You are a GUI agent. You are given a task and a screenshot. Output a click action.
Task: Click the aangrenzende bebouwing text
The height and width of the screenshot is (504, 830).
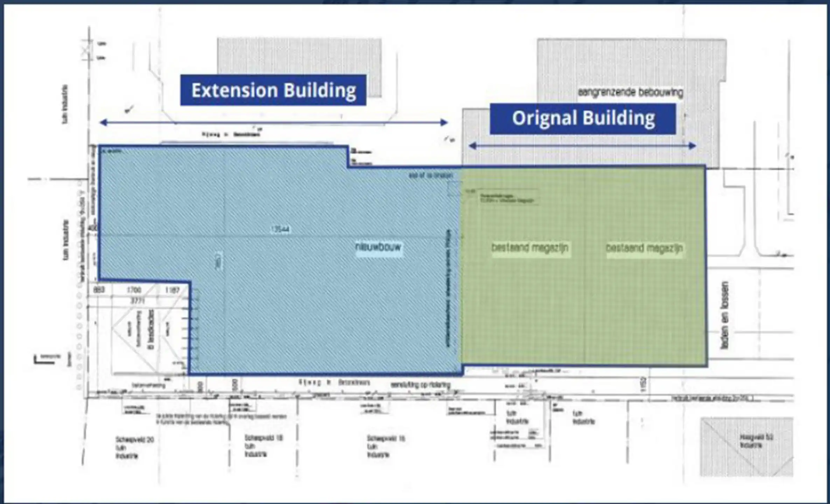(630, 93)
